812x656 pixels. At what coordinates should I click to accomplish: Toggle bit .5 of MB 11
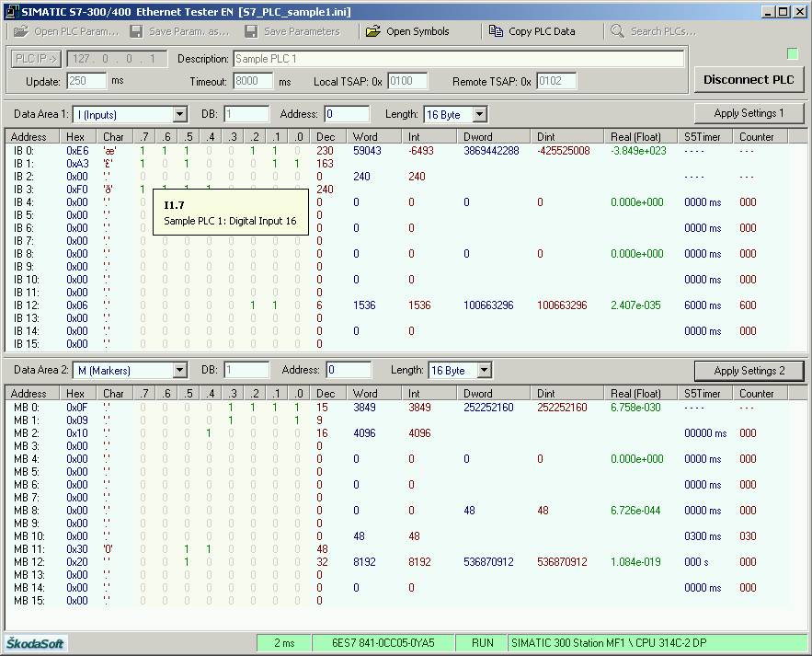(187, 548)
